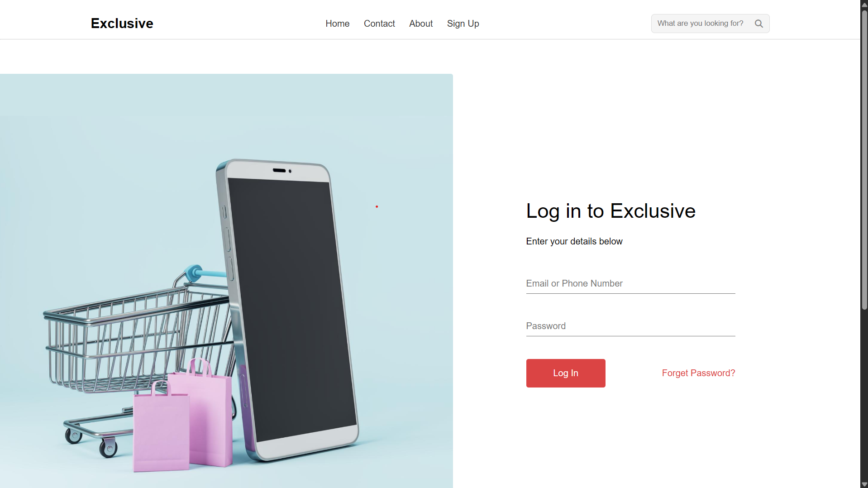Viewport: 868px width, 488px height.
Task: Click the magnifying glass search icon
Action: click(759, 24)
